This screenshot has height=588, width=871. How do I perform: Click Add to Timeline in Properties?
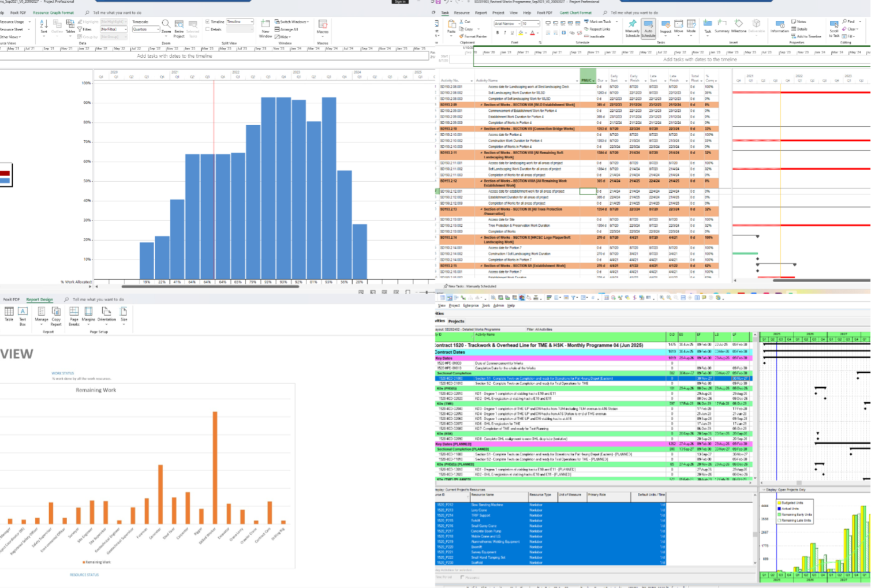(809, 36)
